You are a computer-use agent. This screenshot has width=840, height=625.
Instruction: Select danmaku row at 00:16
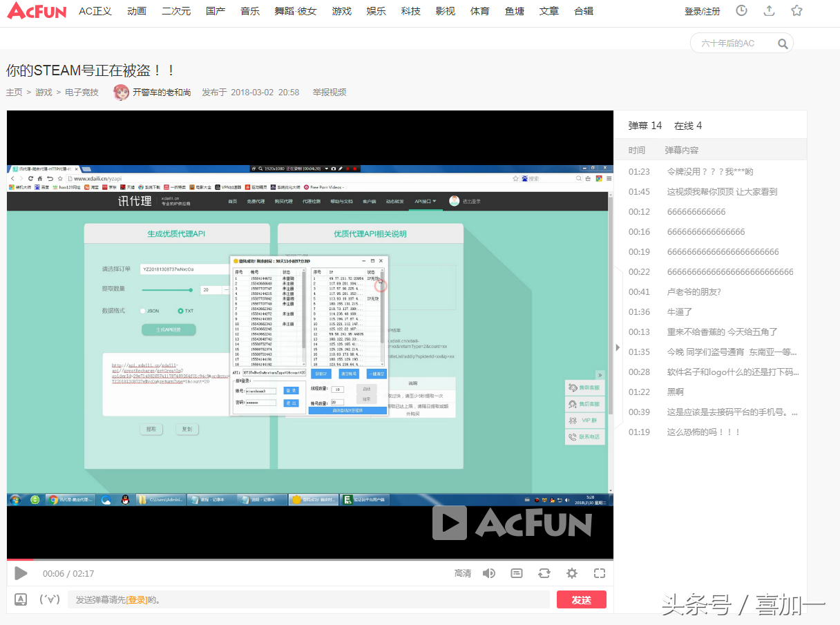(710, 231)
